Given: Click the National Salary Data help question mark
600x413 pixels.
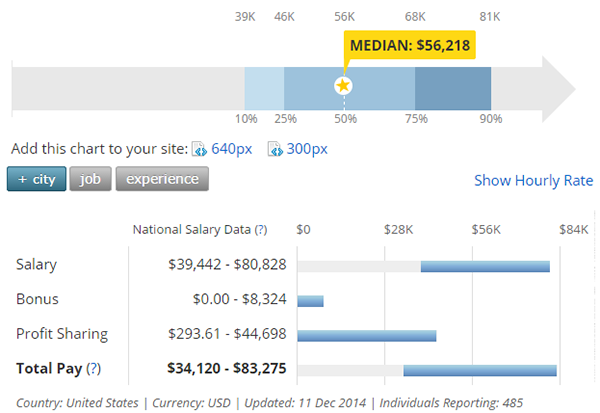Looking at the screenshot, I should (261, 230).
